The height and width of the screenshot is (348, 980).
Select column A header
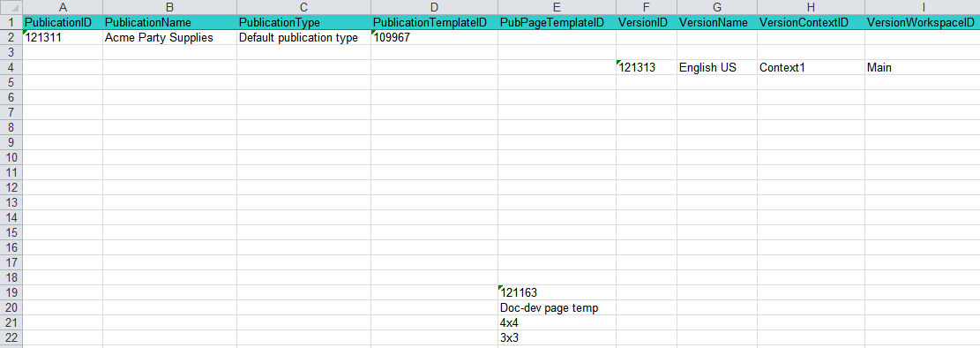[x=63, y=7]
